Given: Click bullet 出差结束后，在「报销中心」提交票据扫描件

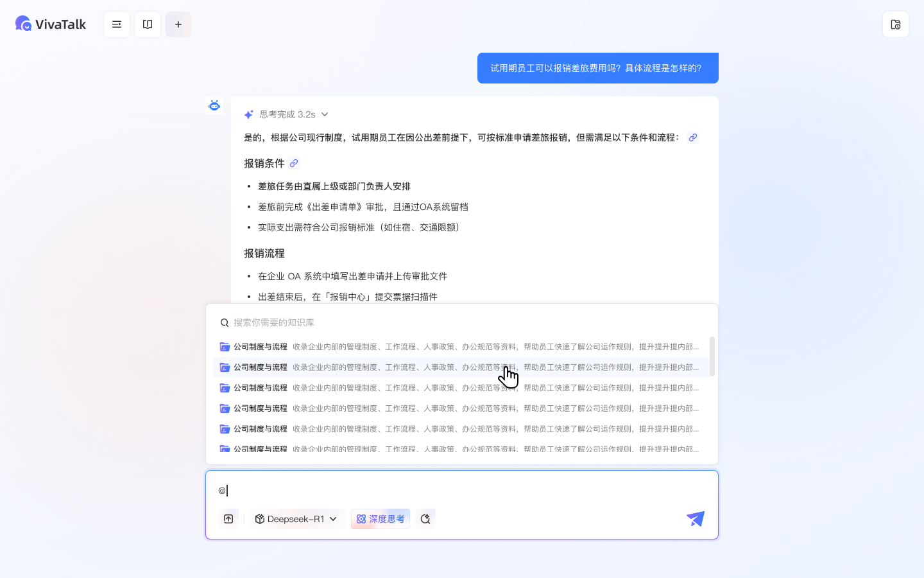Looking at the screenshot, I should click(x=348, y=297).
